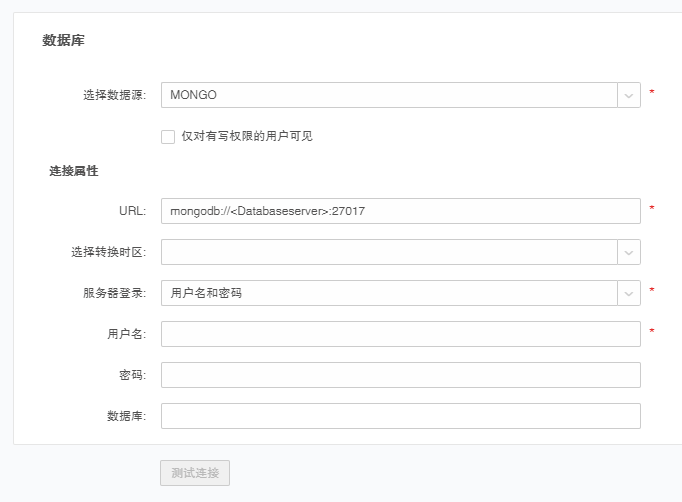Click the red asterisk beside 用户名 field
Viewport: 682px width, 502px height.
pyautogui.click(x=652, y=333)
